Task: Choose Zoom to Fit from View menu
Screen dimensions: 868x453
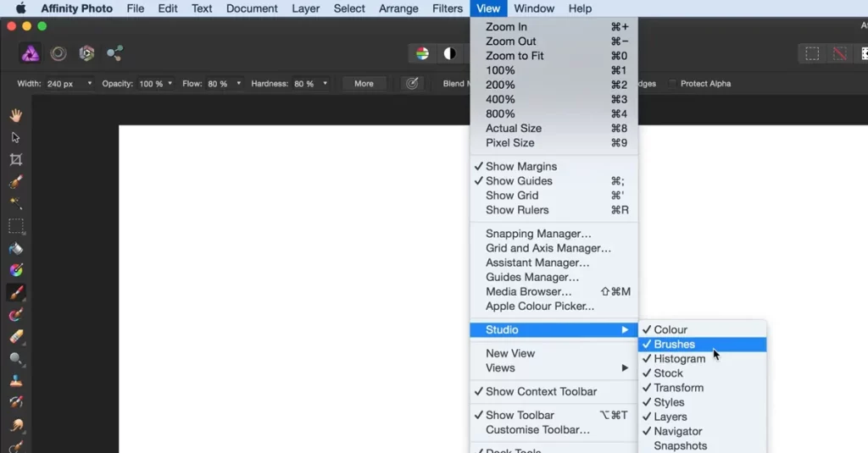Action: (515, 56)
